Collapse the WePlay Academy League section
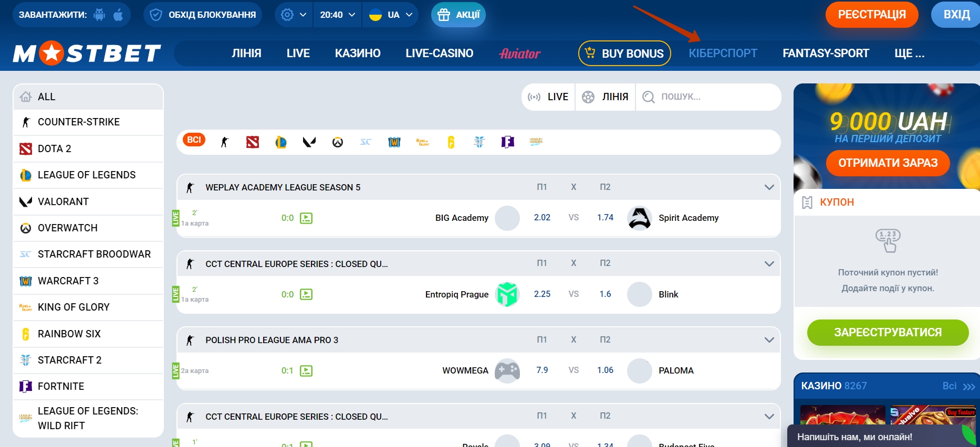 point(769,187)
